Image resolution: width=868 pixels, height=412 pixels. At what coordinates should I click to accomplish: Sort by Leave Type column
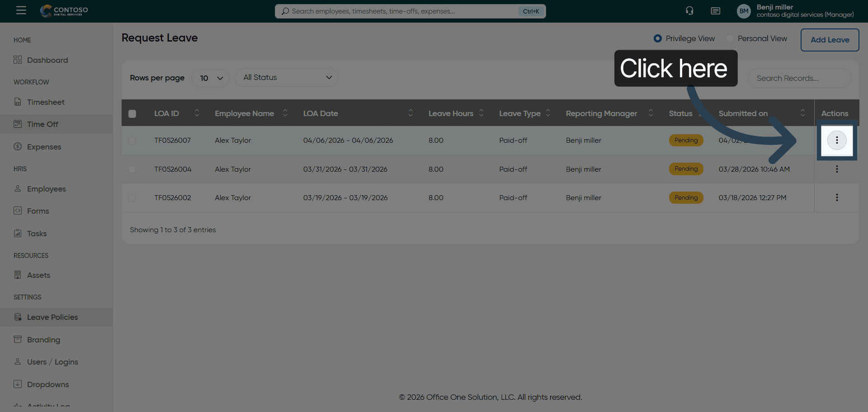[548, 113]
